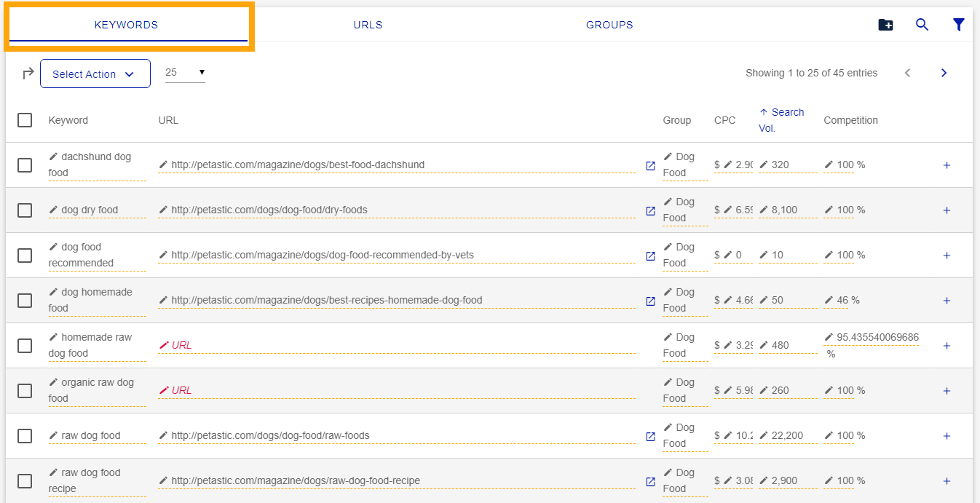Click plus icon in organic raw dog food row

click(947, 391)
